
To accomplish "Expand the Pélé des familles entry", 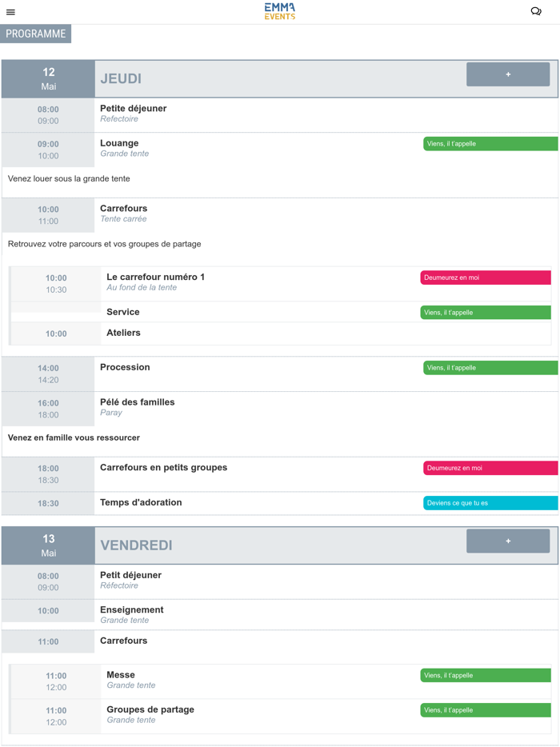I will pyautogui.click(x=137, y=402).
